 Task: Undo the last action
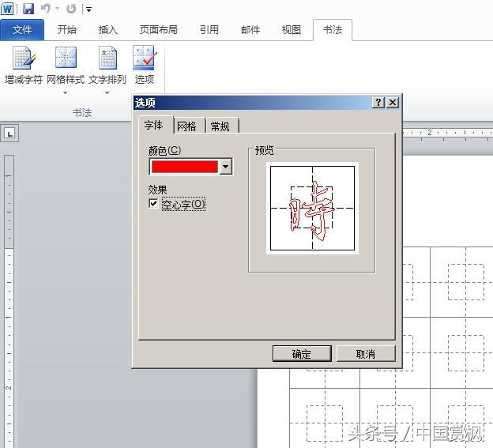(x=46, y=9)
